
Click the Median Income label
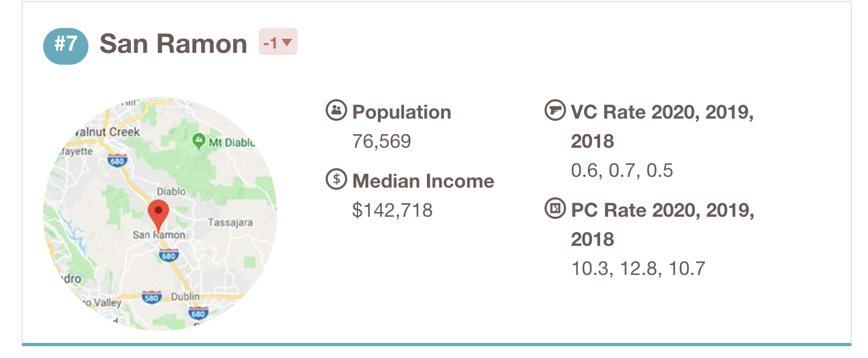coord(423,181)
